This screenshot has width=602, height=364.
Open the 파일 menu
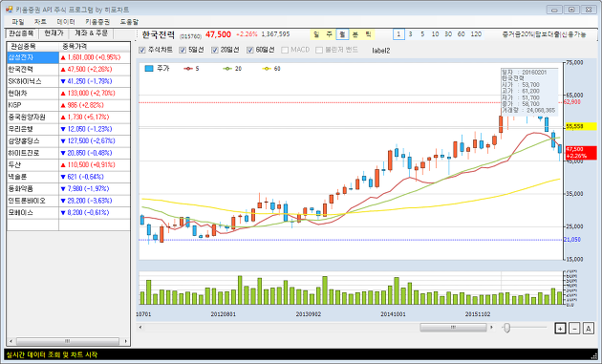click(17, 22)
